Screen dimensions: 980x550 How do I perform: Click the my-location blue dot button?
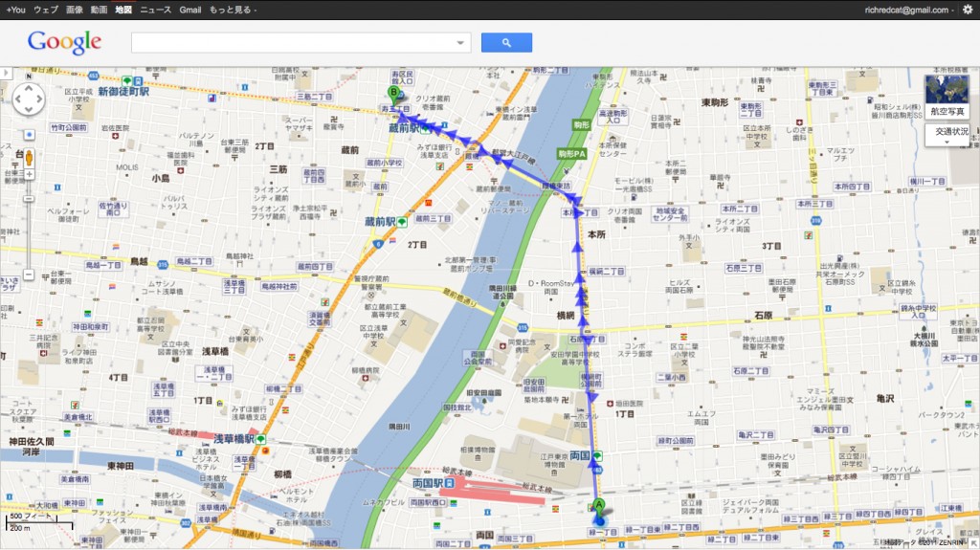pos(29,135)
